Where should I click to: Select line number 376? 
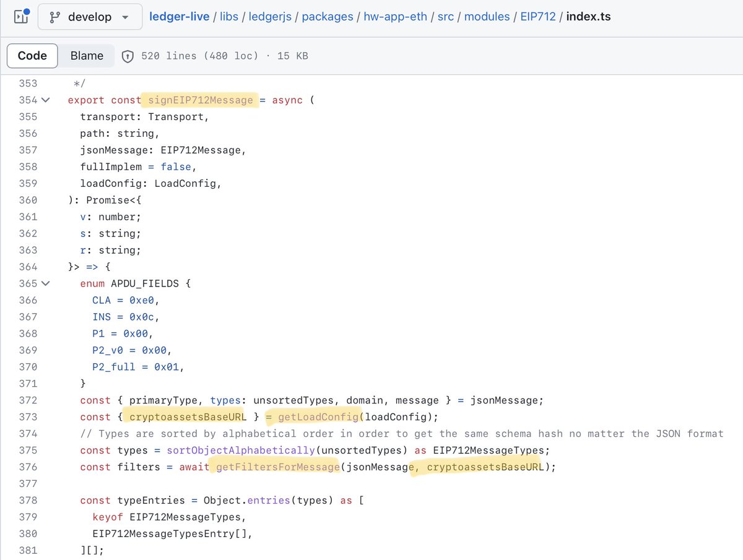28,467
